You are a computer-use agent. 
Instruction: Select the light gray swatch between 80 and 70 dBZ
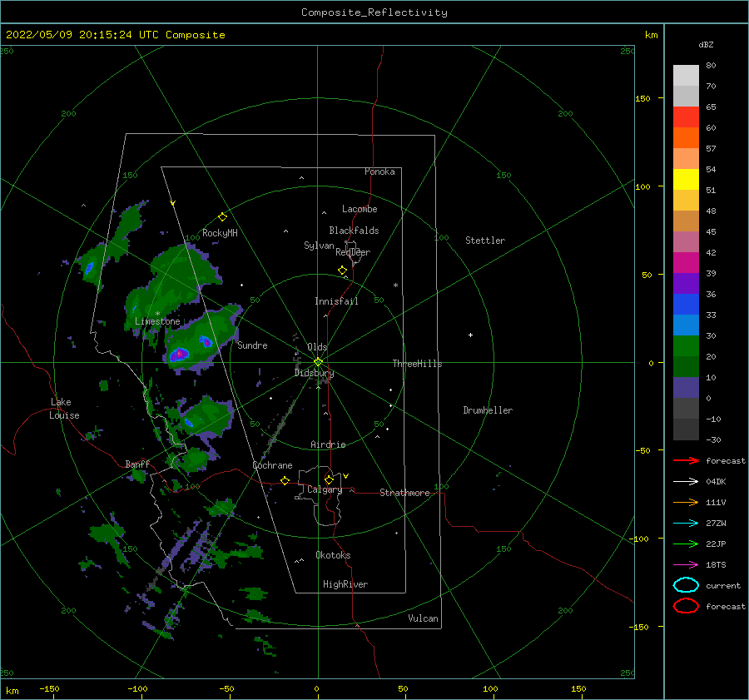(686, 76)
